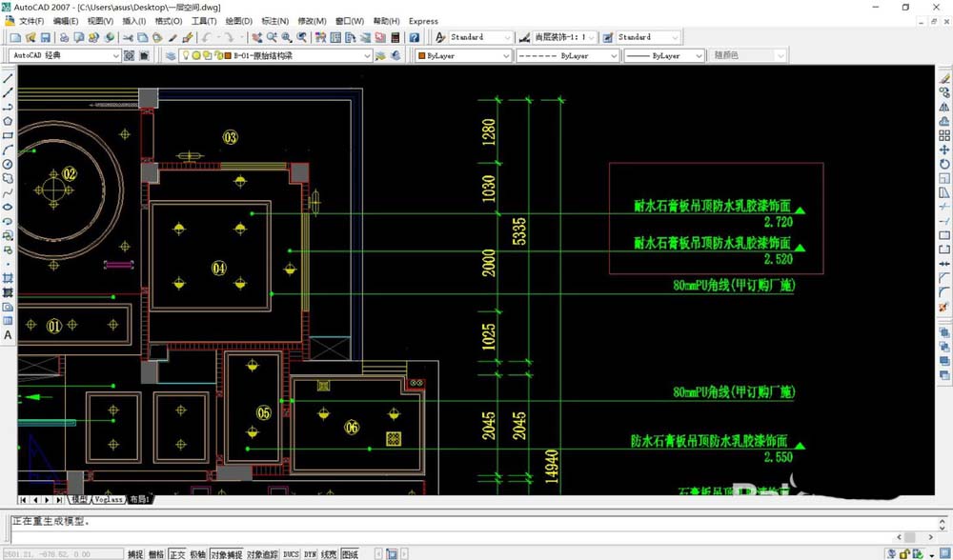Turn off the layer lightbulb visibility icon
This screenshot has width=953, height=560.
click(x=186, y=54)
